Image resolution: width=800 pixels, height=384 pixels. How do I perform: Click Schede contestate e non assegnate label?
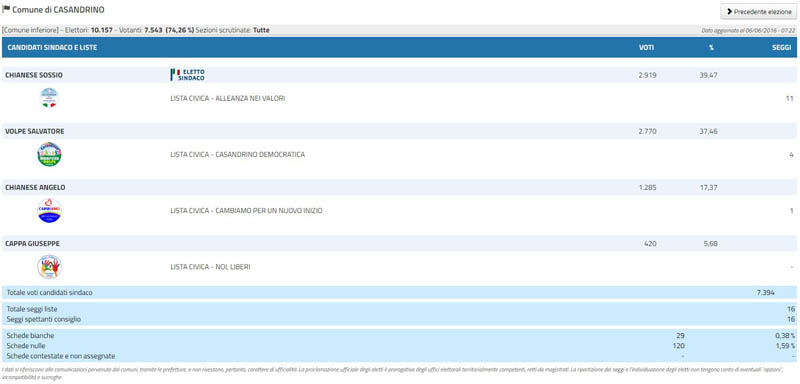61,356
